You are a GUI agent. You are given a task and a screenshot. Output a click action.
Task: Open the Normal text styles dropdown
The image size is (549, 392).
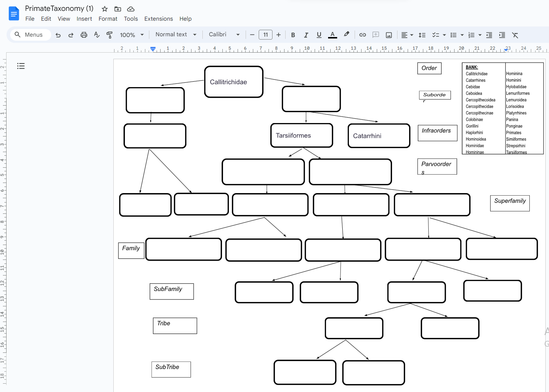(175, 34)
